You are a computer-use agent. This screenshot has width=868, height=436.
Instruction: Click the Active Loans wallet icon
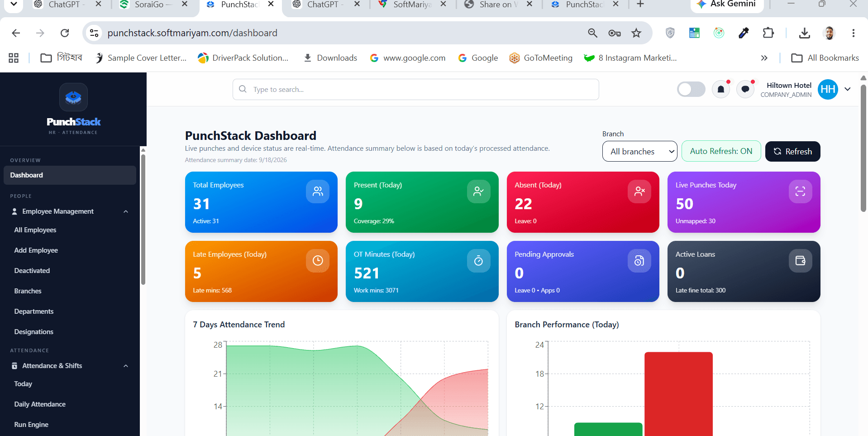[801, 261]
